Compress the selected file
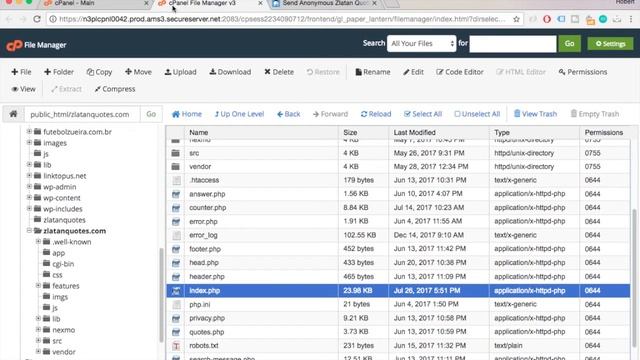The height and width of the screenshot is (360, 640). pos(115,89)
